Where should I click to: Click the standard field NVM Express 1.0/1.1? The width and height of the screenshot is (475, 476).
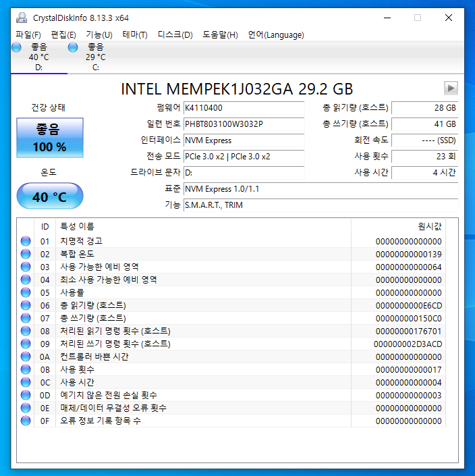pyautogui.click(x=320, y=189)
